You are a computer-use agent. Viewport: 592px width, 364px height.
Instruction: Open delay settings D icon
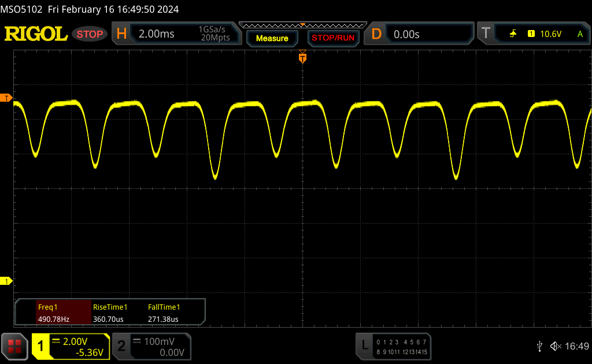[x=376, y=34]
